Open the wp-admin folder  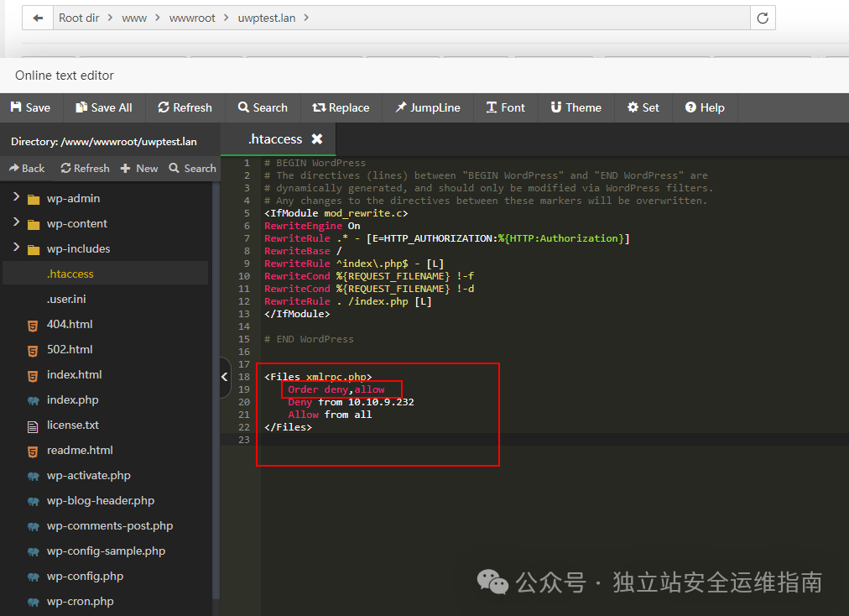(73, 198)
